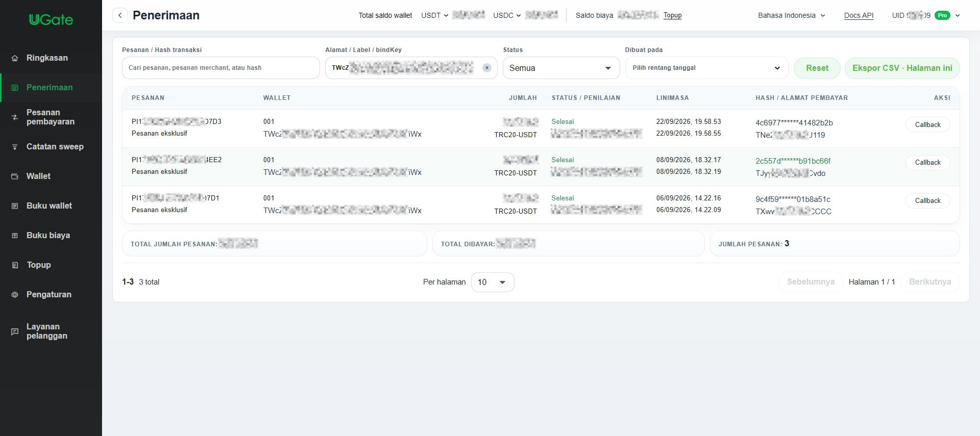Click the Wallet sidebar icon
Image resolution: width=980 pixels, height=436 pixels.
(15, 176)
